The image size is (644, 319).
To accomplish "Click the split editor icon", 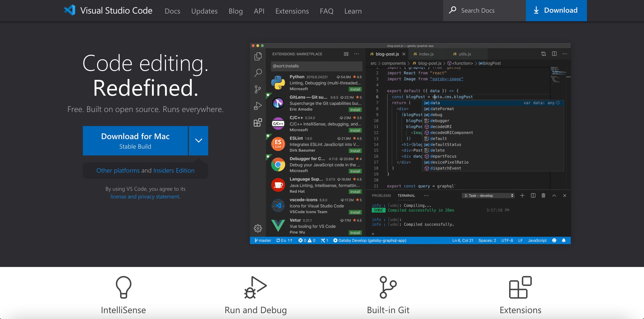I will point(554,54).
